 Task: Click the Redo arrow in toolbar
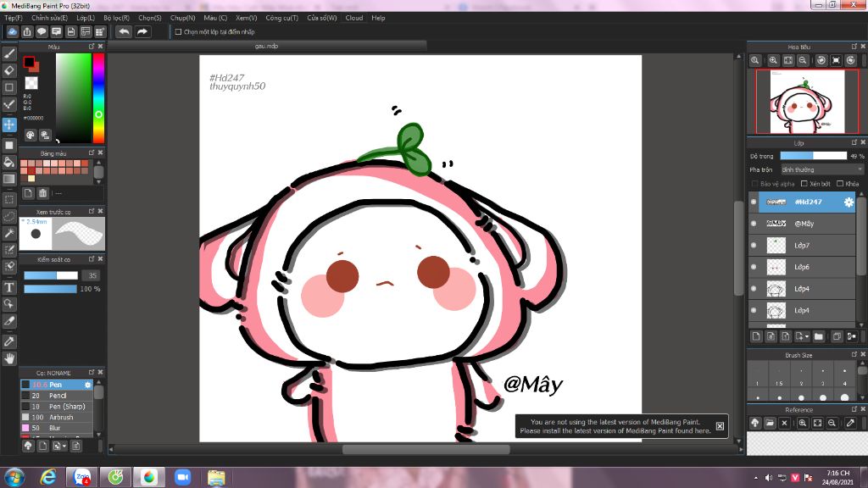[142, 31]
